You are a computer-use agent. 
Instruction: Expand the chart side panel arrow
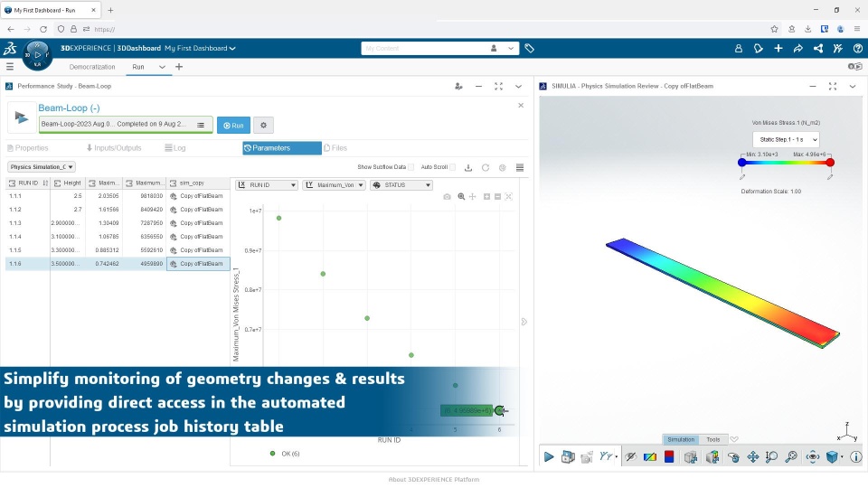[x=524, y=322]
